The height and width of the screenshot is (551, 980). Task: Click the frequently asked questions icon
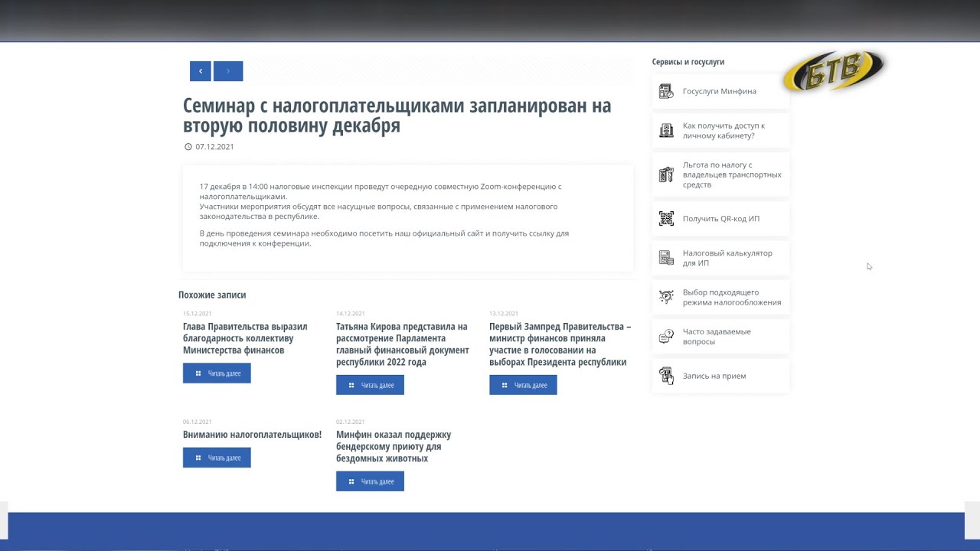[x=666, y=337]
